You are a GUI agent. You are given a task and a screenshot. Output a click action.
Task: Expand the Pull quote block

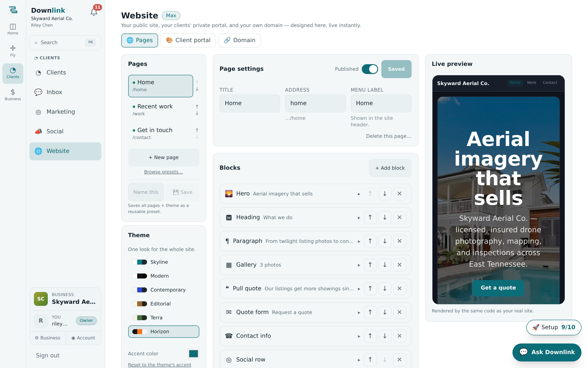click(359, 289)
